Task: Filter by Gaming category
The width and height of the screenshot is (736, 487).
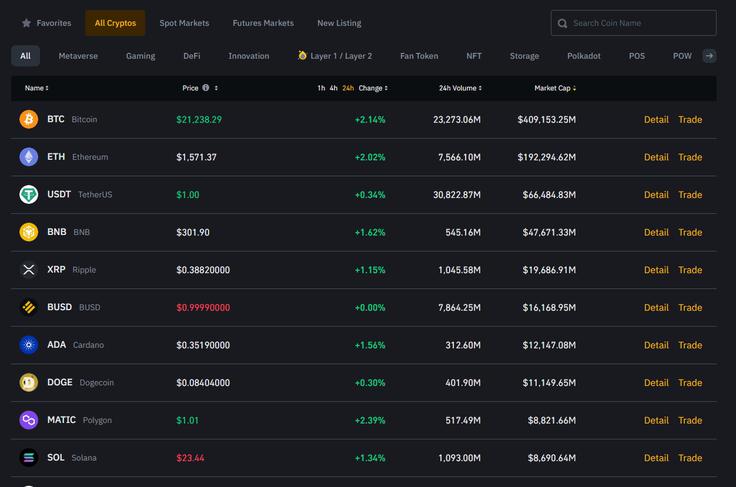Action: coord(140,56)
